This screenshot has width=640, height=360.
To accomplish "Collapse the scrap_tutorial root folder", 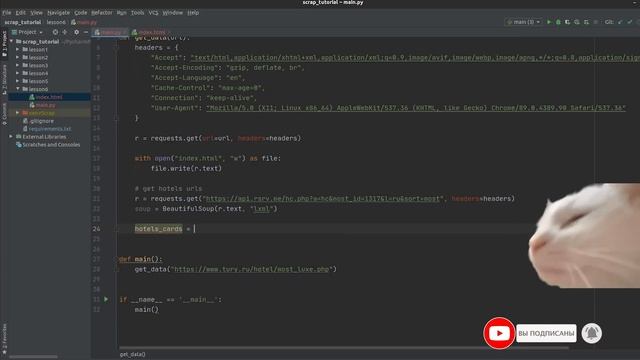I will (11, 42).
